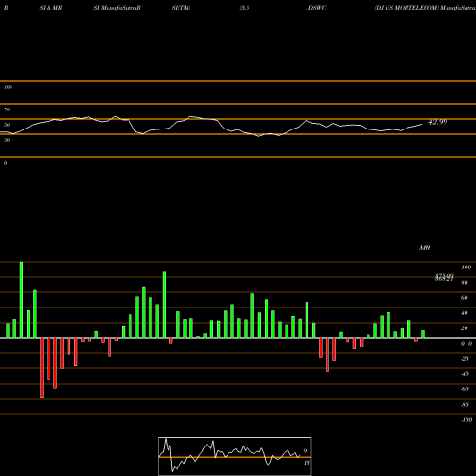Image resolution: width=476 pixels, height=476 pixels.
Task: Click the 13 label in mini chart
Action: pyautogui.click(x=307, y=463)
